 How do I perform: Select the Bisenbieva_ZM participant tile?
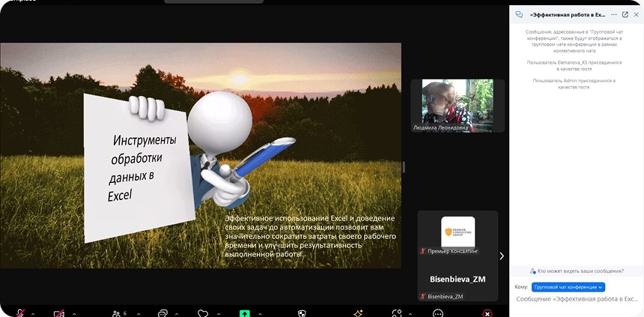pyautogui.click(x=458, y=280)
